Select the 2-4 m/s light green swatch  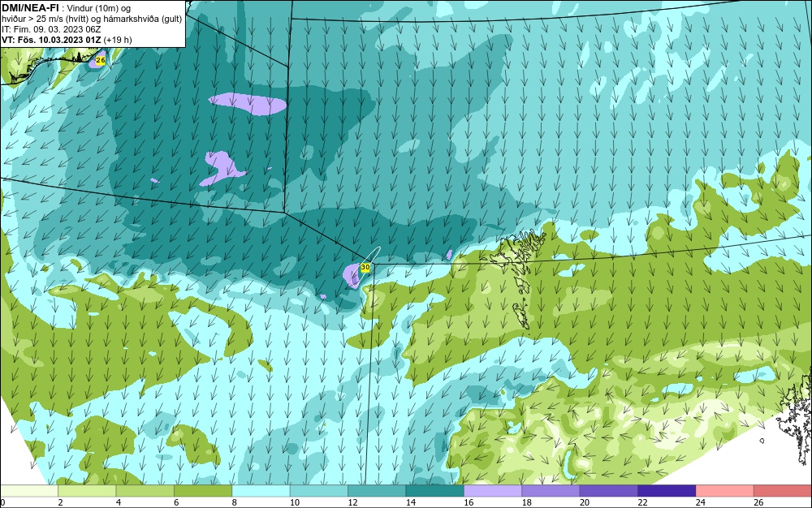click(87, 491)
